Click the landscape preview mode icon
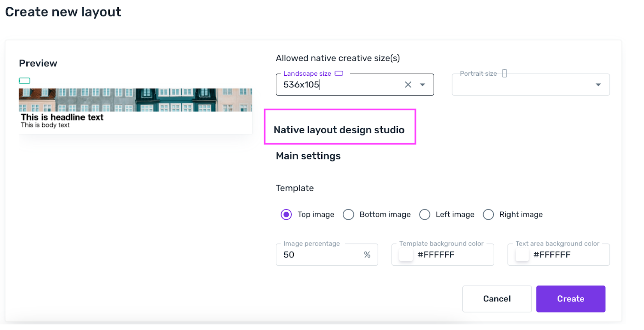This screenshot has width=644, height=330. click(24, 81)
